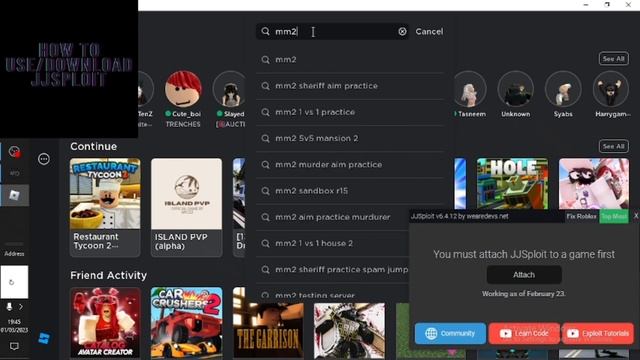Clear the search text with the X icon
This screenshot has height=360, width=640.
(402, 31)
